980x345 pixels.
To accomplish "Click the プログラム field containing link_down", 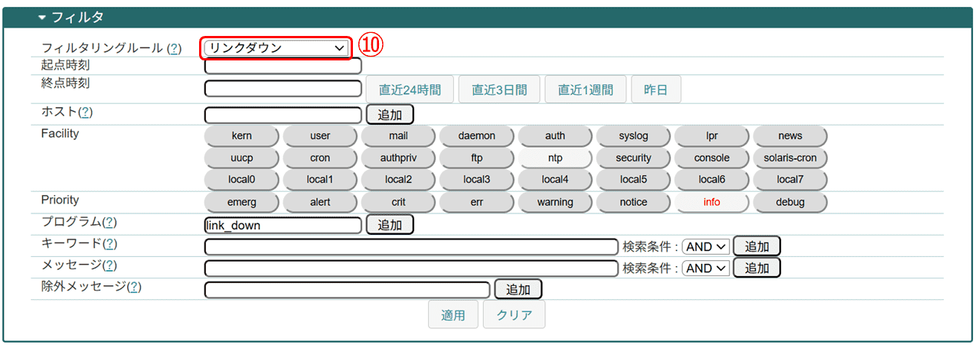I will [283, 226].
